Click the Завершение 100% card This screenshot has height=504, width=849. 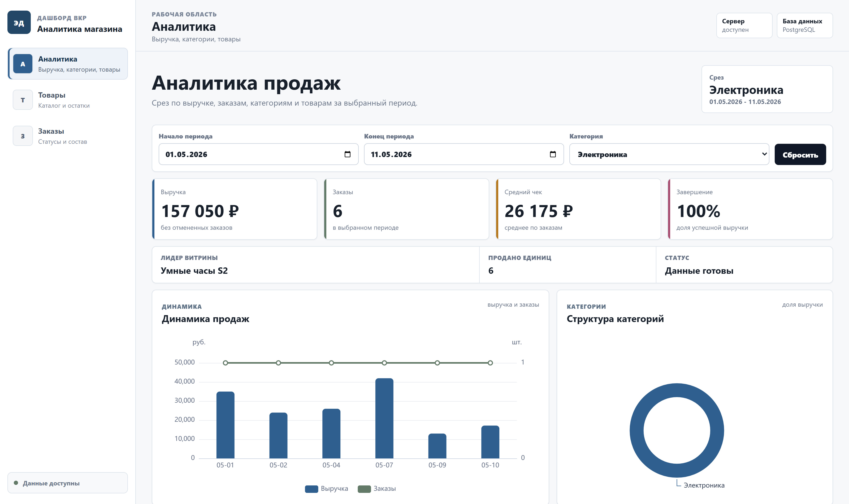tap(750, 209)
